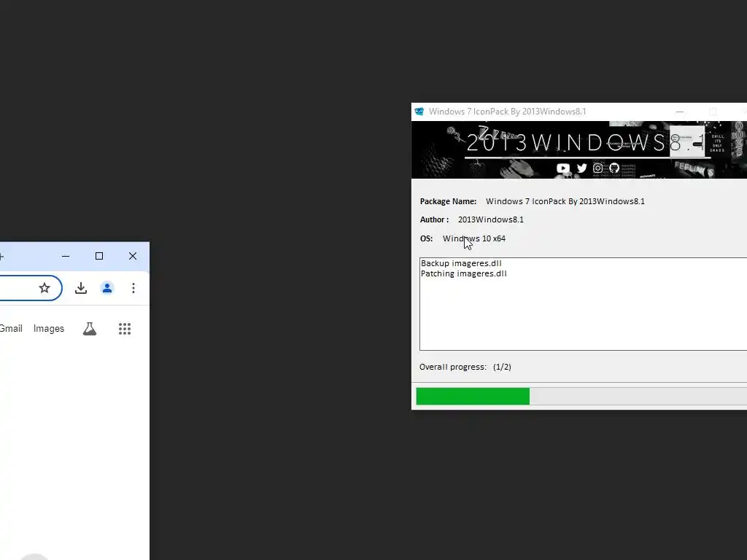This screenshot has height=560, width=747.
Task: Open the Chrome profile avatar
Action: 107,287
